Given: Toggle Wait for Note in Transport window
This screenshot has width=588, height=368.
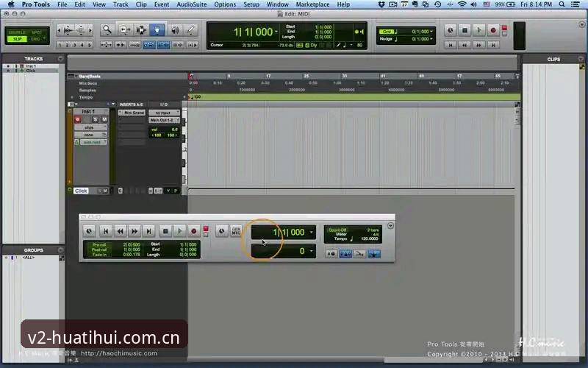Looking at the screenshot, I should pyautogui.click(x=331, y=254).
